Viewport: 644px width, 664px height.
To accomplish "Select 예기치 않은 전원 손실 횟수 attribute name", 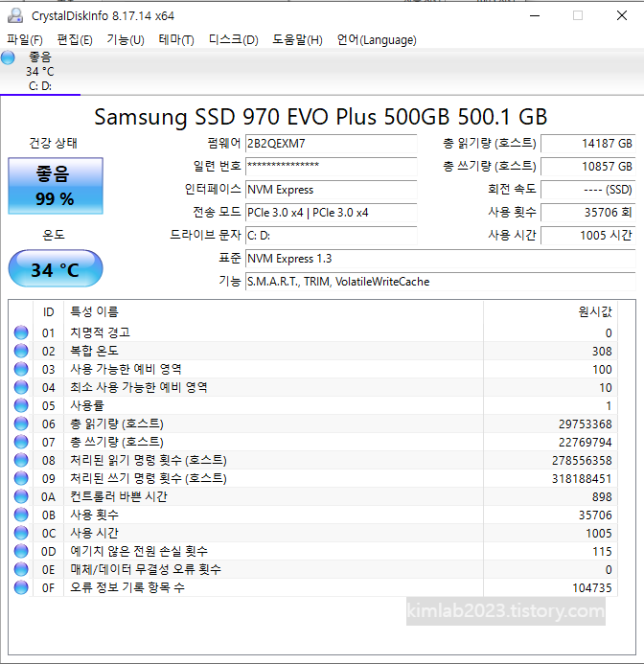I will pyautogui.click(x=139, y=551).
